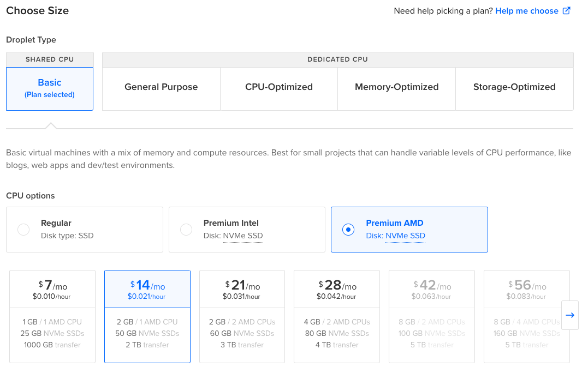Screen dimensions: 588x373
Task: Click the NVMe SSD label under Premium AMD
Action: (x=405, y=236)
